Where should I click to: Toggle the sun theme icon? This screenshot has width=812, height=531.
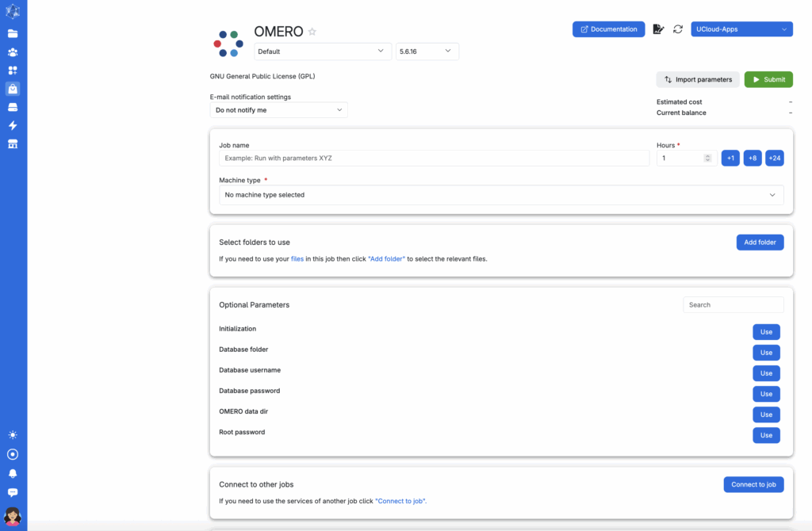(13, 435)
